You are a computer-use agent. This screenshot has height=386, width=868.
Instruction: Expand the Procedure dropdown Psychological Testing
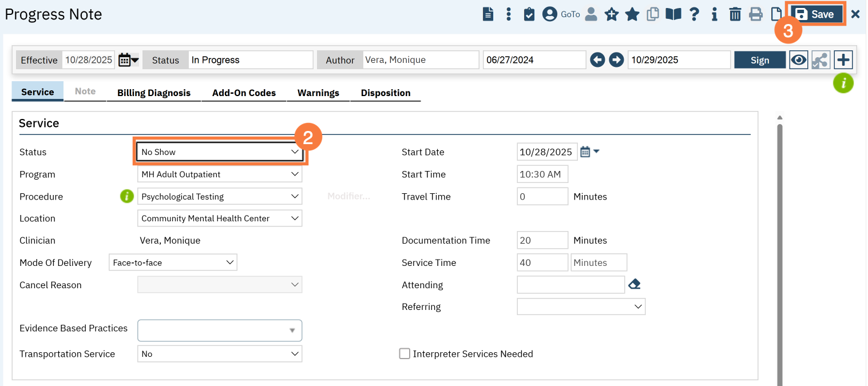click(220, 196)
